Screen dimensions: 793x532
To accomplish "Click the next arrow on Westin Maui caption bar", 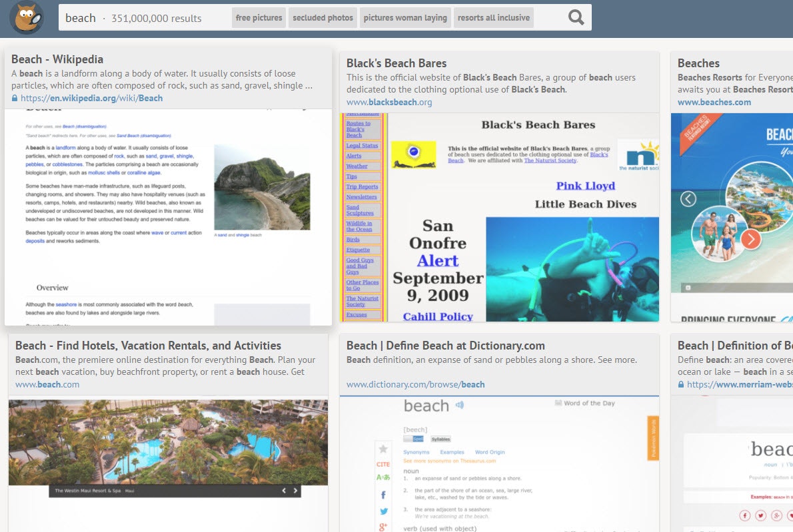I will (295, 491).
